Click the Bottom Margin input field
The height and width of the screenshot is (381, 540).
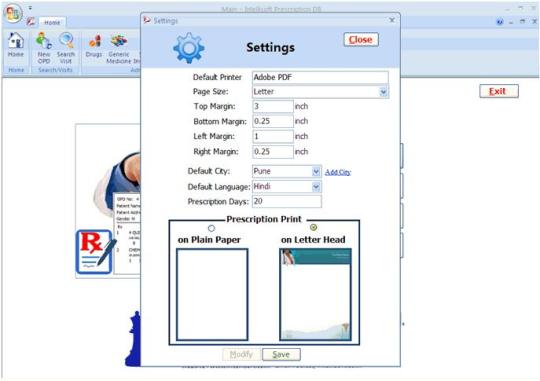tap(273, 121)
